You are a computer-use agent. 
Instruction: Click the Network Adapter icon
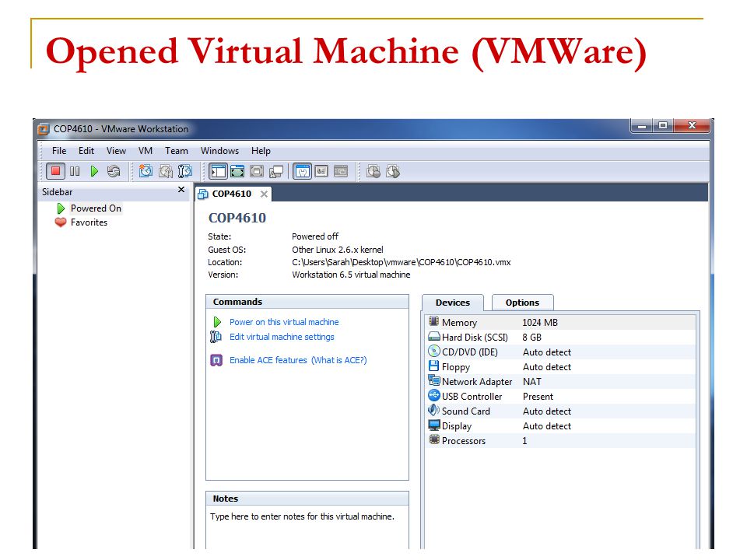pyautogui.click(x=434, y=380)
